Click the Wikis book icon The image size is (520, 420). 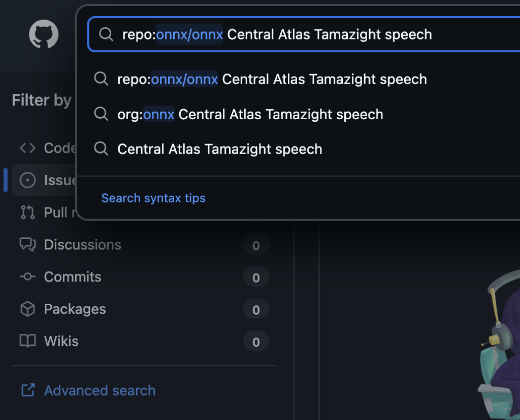tap(27, 341)
